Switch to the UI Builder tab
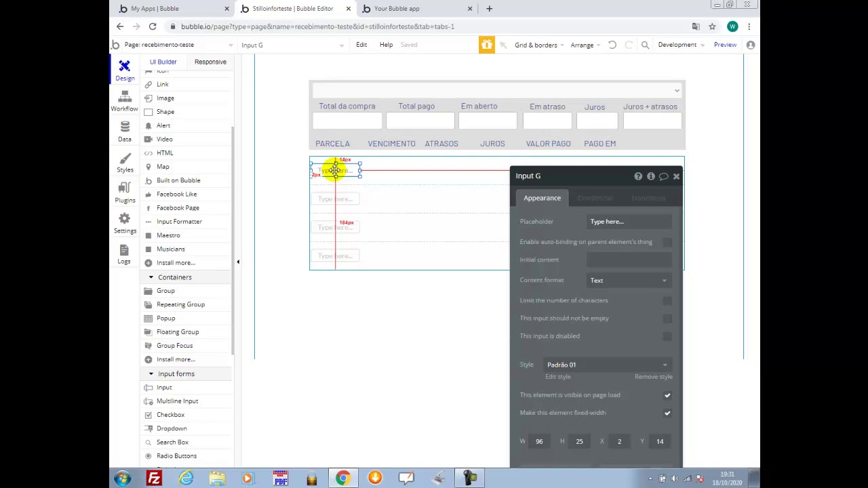The height and width of the screenshot is (488, 868). click(163, 62)
